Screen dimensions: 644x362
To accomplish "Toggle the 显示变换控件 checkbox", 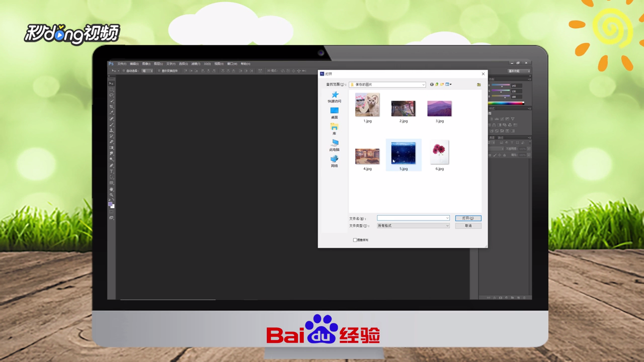I will [159, 71].
